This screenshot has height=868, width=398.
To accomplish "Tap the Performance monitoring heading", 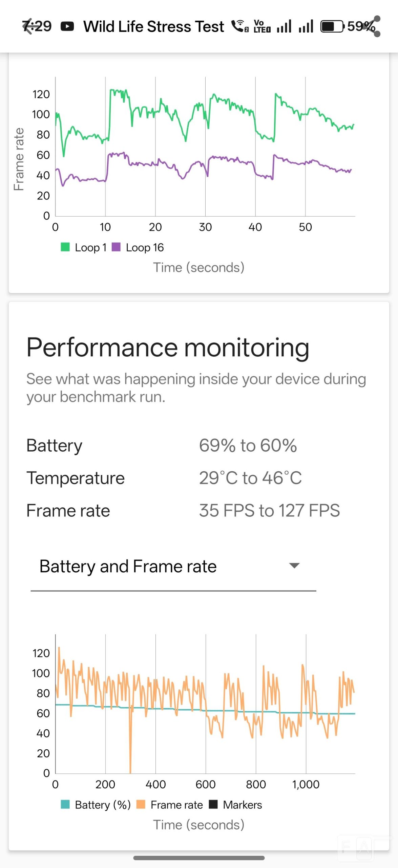I will [168, 348].
